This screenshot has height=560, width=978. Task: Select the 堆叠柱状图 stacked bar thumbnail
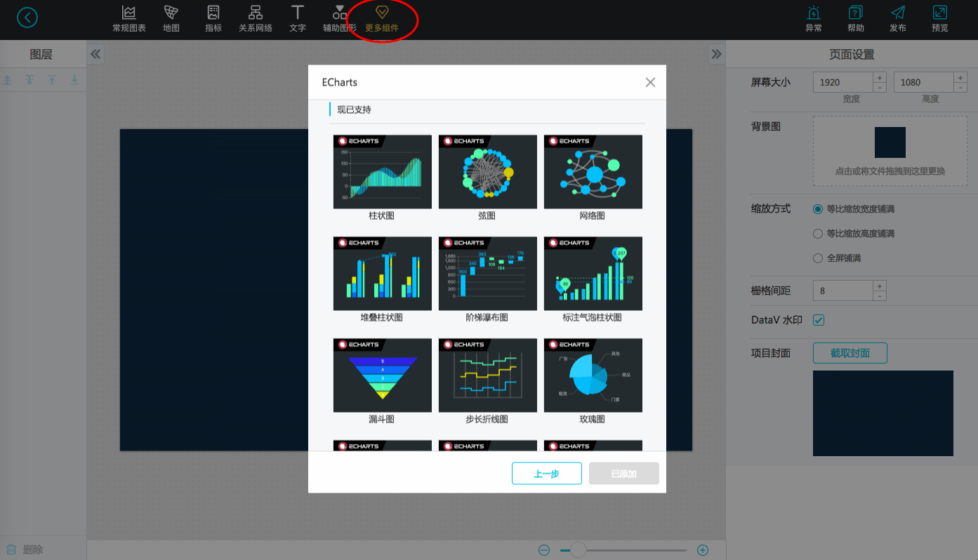pyautogui.click(x=382, y=274)
